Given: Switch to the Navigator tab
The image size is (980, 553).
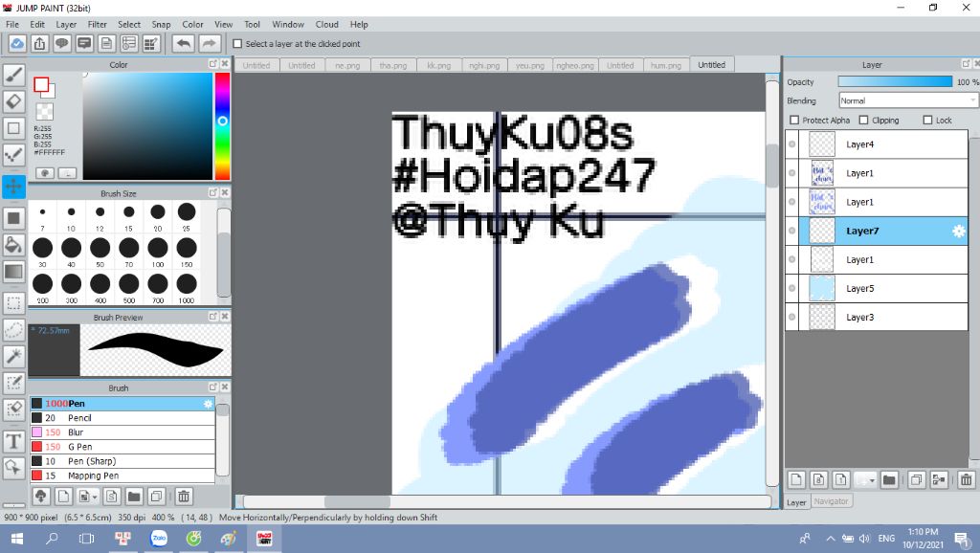Looking at the screenshot, I should [x=832, y=501].
